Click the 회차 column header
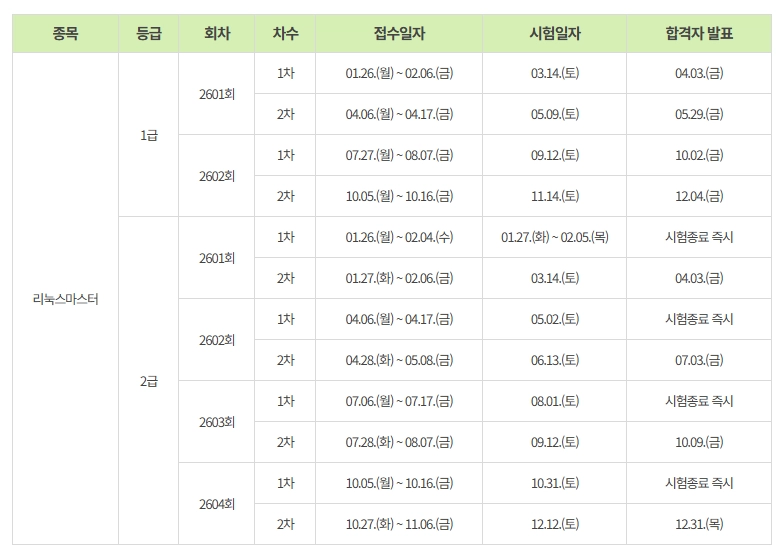 click(x=217, y=33)
